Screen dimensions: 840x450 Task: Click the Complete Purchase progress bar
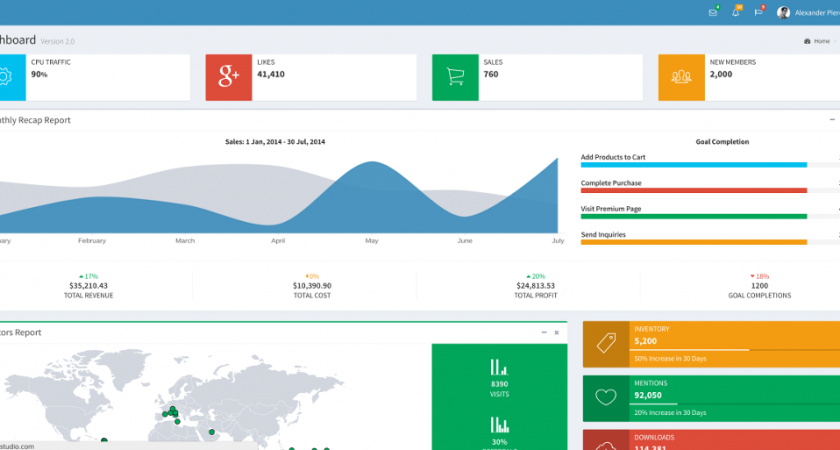[x=710, y=191]
